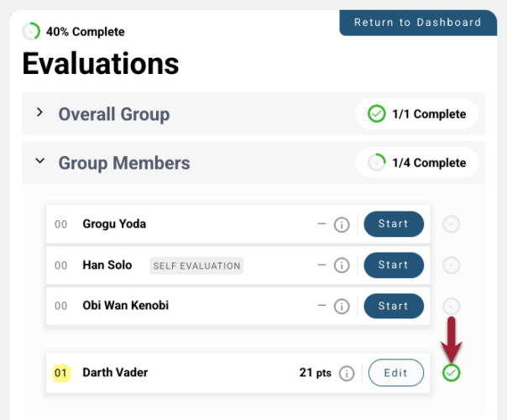The height and width of the screenshot is (420, 507).
Task: Click the info icon for Obi Wan Kenobi
Action: 342,306
